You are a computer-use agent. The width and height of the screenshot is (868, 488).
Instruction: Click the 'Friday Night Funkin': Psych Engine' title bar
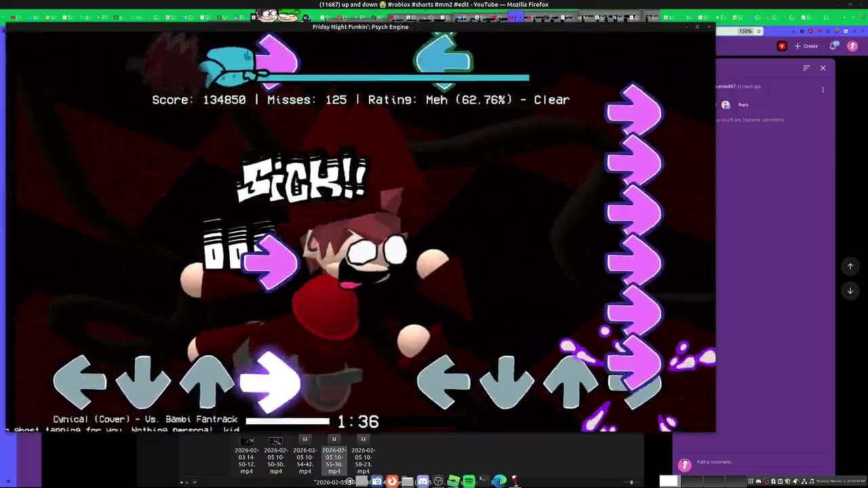pos(360,26)
